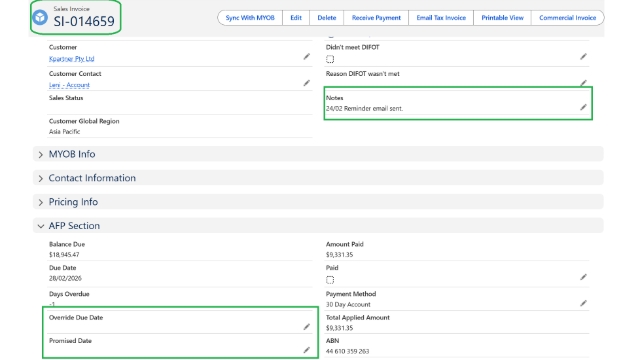Viewport: 640px width, 360px height.
Task: Select Due Date value 28/02/2026
Action: pos(65,278)
